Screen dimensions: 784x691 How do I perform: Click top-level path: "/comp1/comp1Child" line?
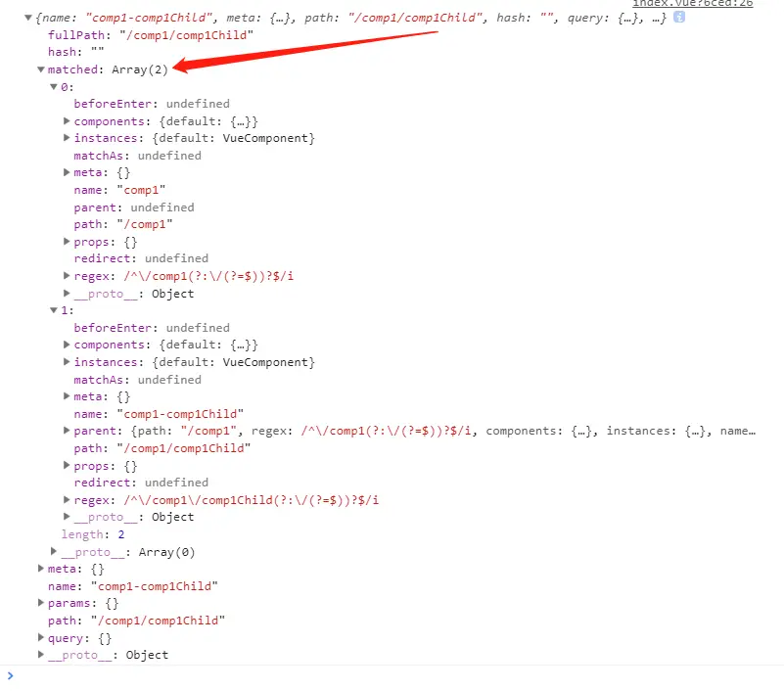pyautogui.click(x=136, y=621)
